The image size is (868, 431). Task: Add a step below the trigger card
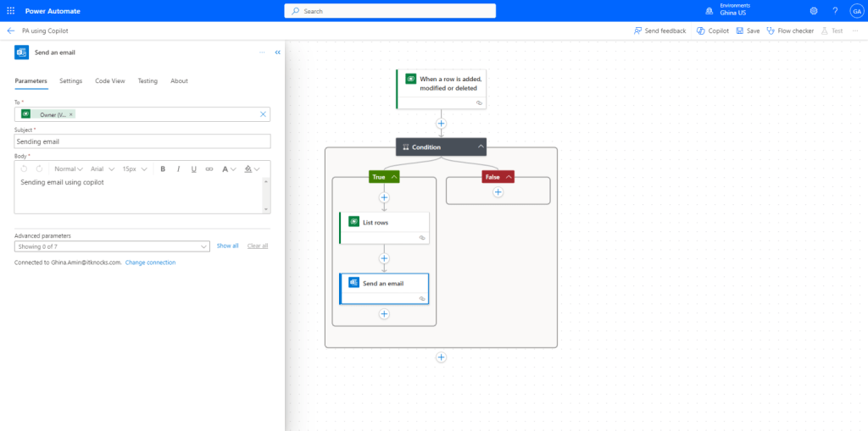[x=441, y=124]
